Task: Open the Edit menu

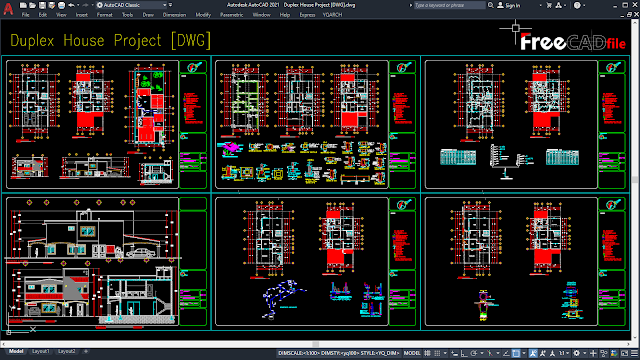Action: tap(42, 15)
